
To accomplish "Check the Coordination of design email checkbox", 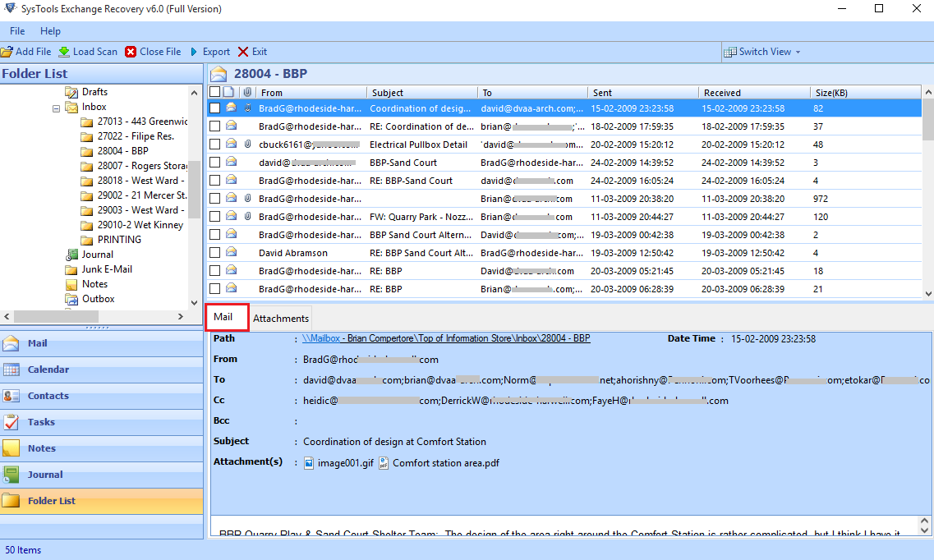I will pos(215,108).
